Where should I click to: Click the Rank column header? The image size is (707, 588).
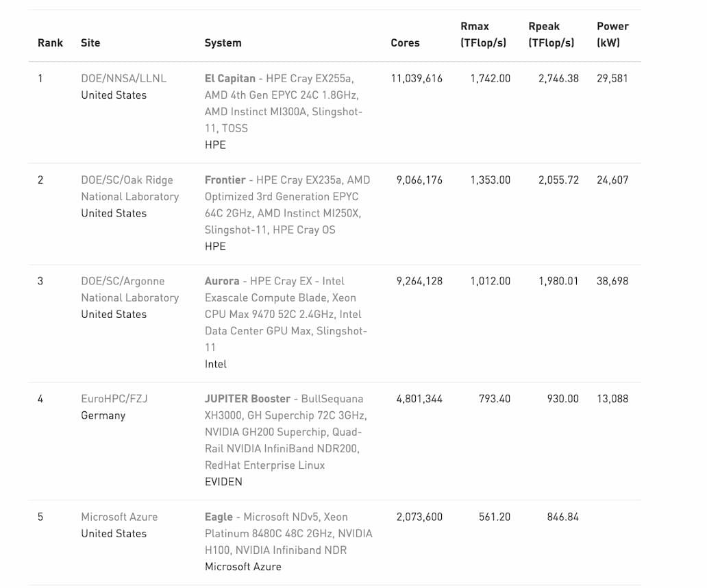[50, 42]
